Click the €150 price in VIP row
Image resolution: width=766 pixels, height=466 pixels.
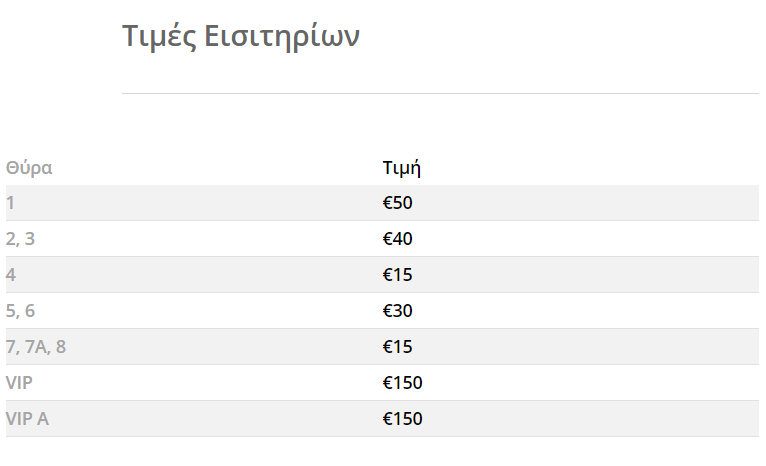coord(403,383)
